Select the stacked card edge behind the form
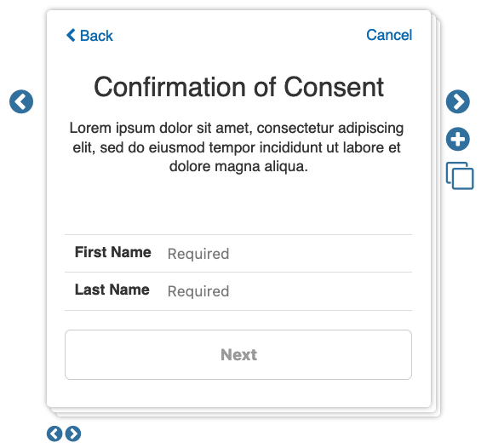The width and height of the screenshot is (487, 448). (x=436, y=217)
